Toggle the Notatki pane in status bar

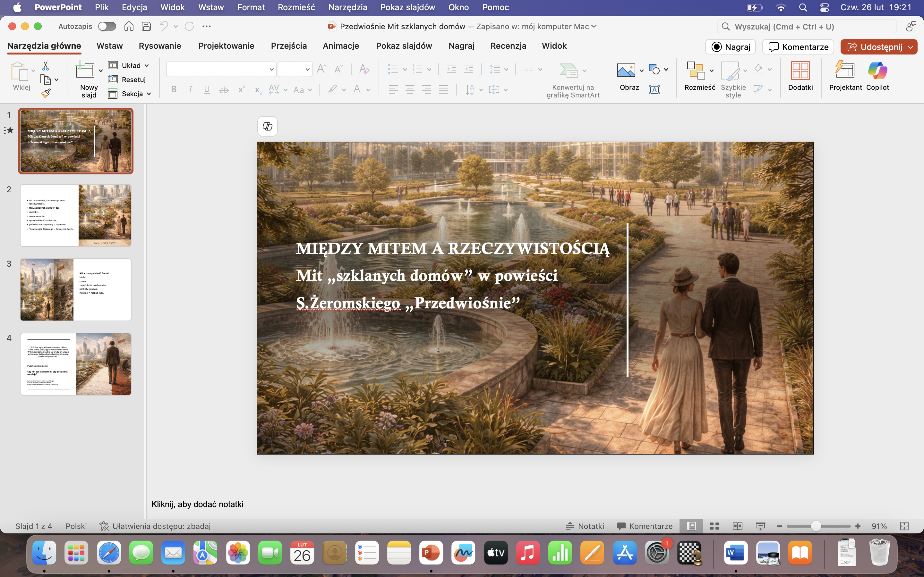point(585,526)
